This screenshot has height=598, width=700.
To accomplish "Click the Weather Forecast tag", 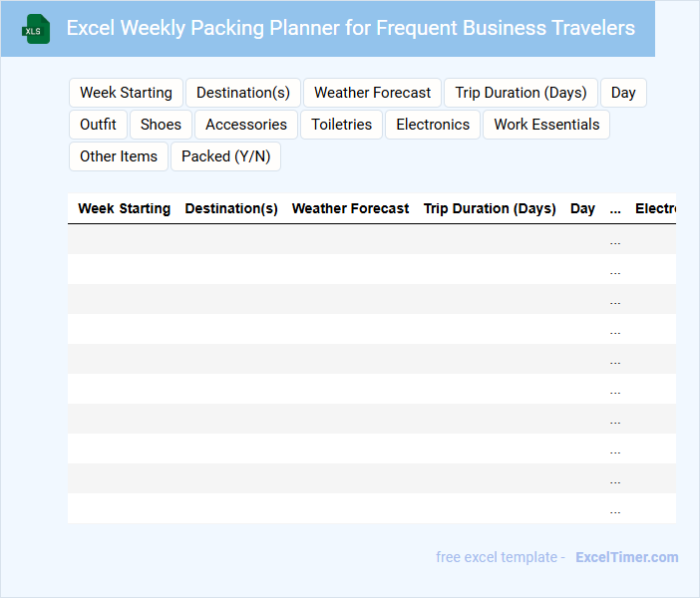I will tap(372, 93).
